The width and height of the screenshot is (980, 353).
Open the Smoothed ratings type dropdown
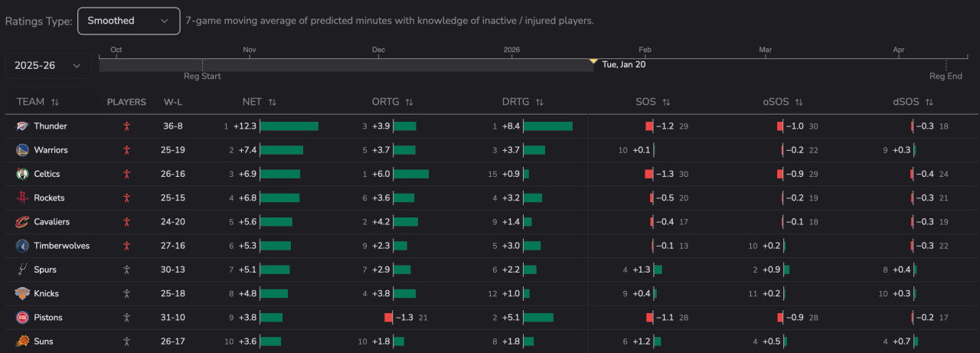[129, 21]
